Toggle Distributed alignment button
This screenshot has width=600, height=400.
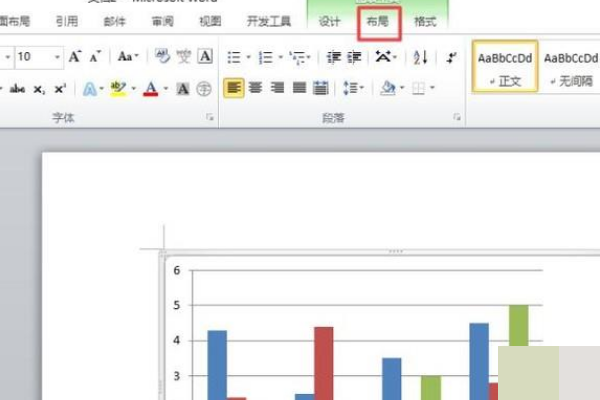[x=321, y=88]
